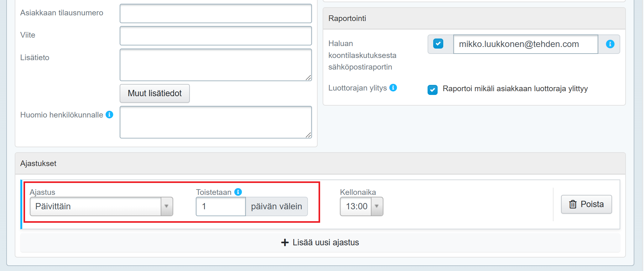Uncheck the email report checkbox
The image size is (644, 271).
pyautogui.click(x=438, y=44)
